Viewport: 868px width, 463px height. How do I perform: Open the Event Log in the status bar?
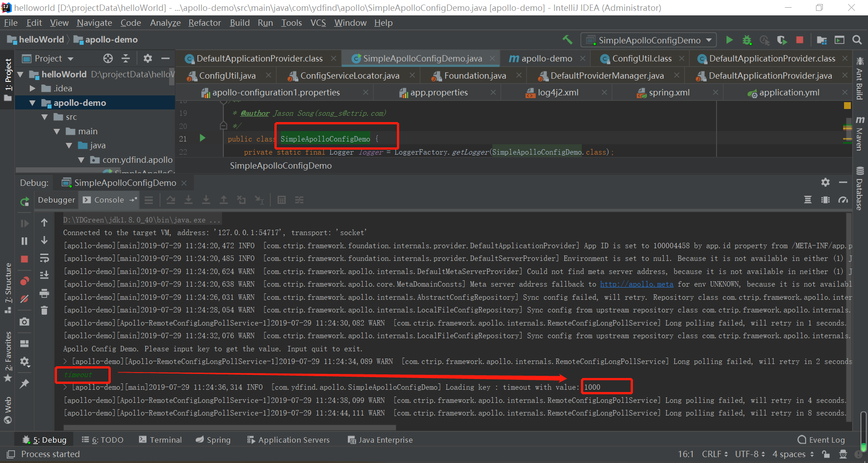point(826,439)
